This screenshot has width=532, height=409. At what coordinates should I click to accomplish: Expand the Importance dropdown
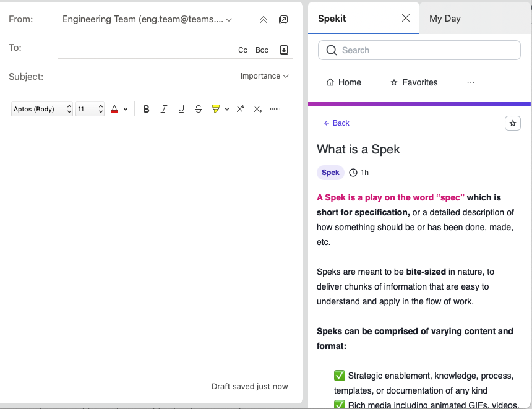point(265,76)
